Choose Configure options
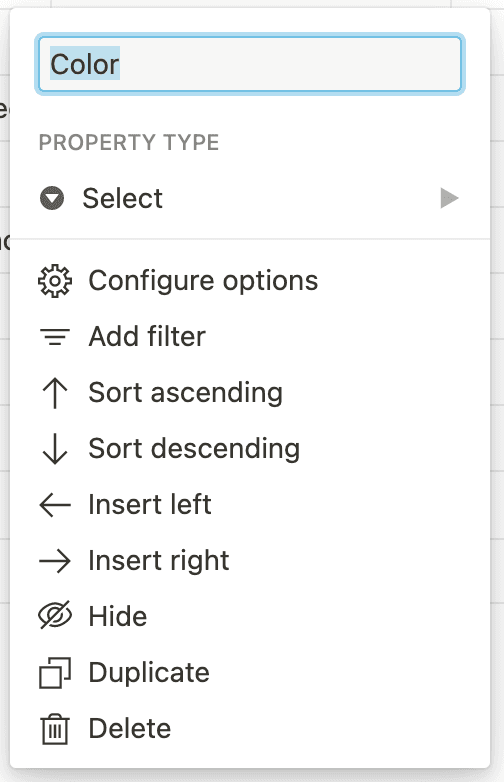This screenshot has height=782, width=504. (x=250, y=281)
